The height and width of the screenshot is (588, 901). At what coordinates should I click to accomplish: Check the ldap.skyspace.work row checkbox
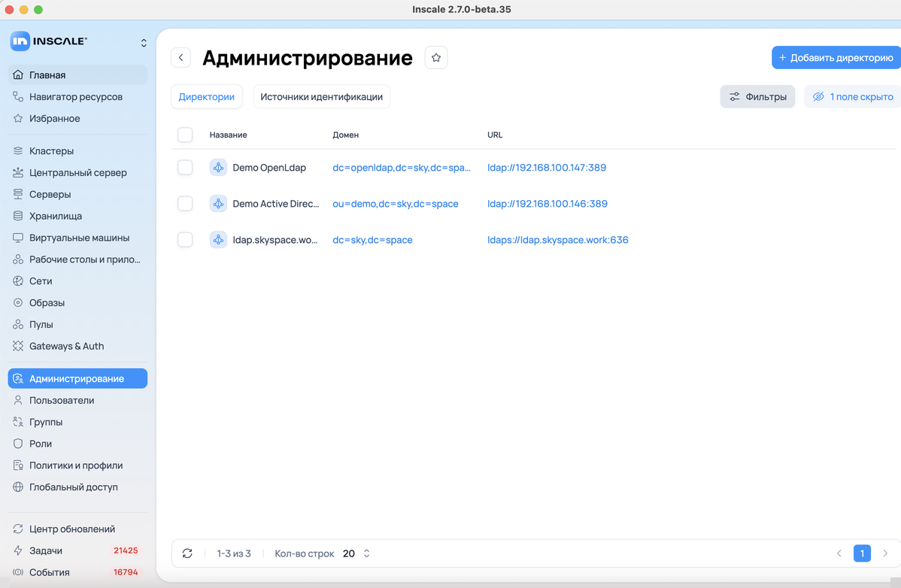[x=185, y=240]
